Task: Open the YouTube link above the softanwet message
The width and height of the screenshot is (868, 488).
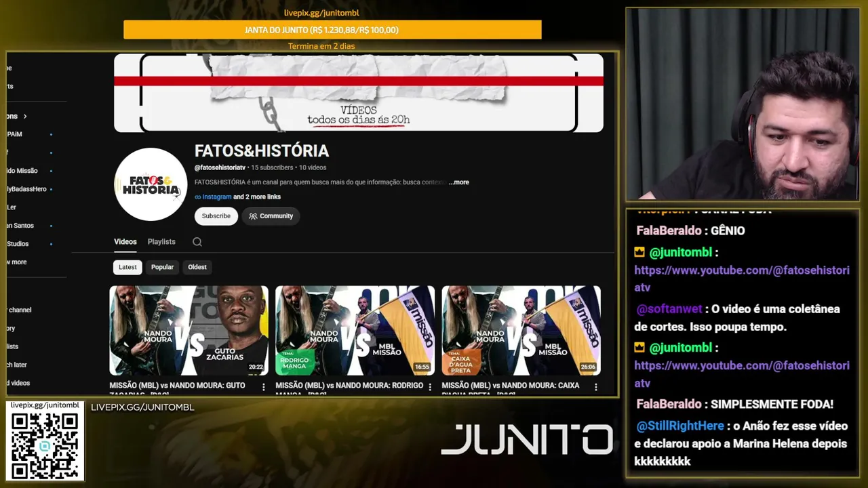Action: click(x=742, y=279)
